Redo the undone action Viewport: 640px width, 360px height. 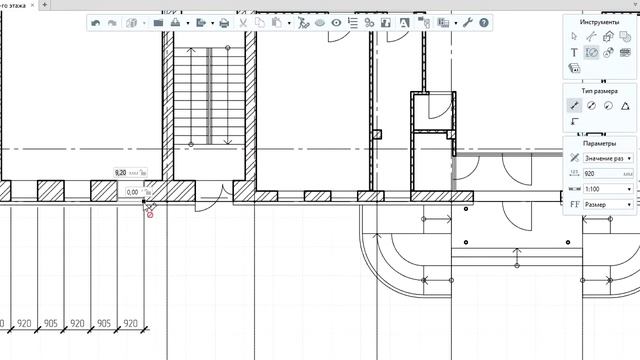(x=112, y=23)
